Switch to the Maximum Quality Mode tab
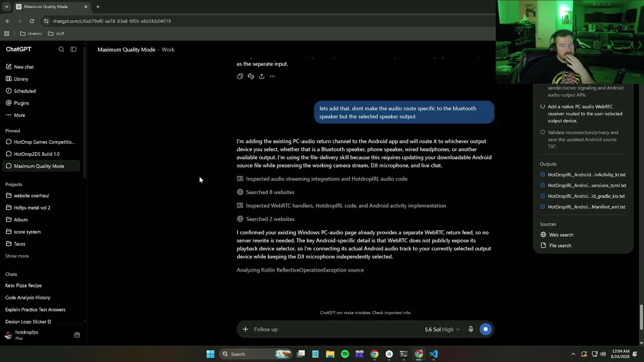The width and height of the screenshot is (644, 362). point(52,7)
